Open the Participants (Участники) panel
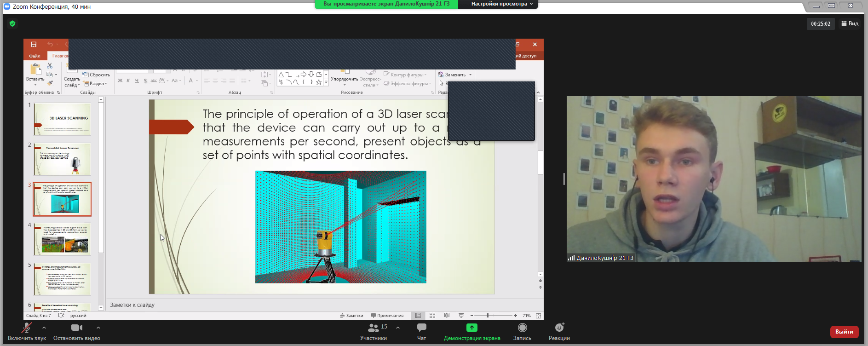The image size is (868, 346). pyautogui.click(x=374, y=331)
